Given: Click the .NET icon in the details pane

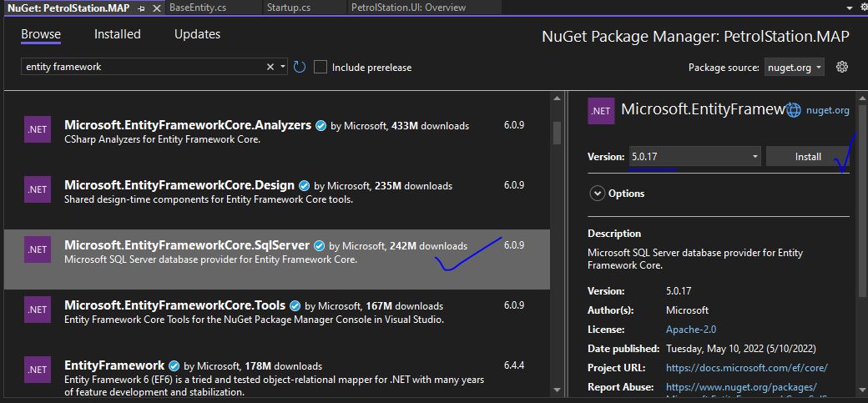Looking at the screenshot, I should (601, 110).
